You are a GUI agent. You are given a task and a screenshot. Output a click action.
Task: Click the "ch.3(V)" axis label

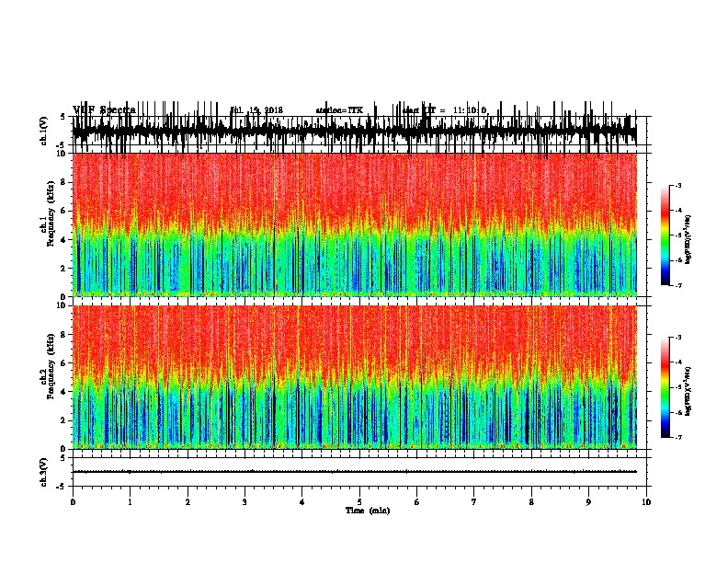pyautogui.click(x=44, y=472)
